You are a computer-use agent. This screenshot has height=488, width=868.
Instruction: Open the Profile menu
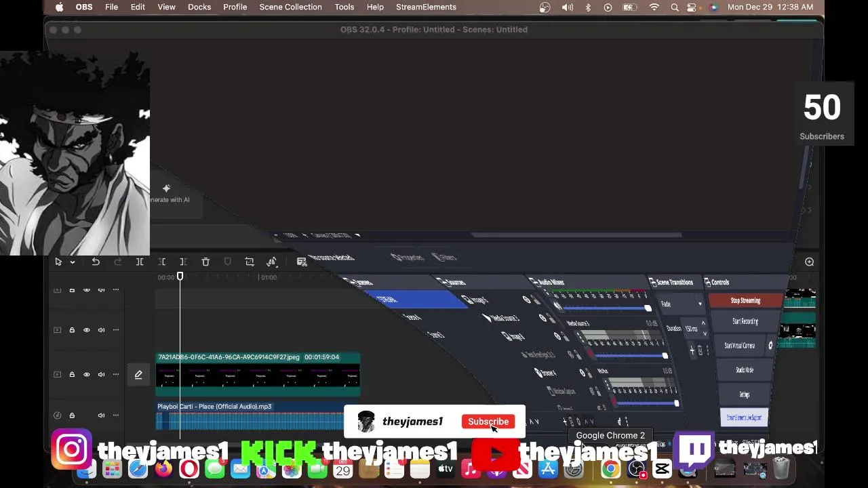(x=235, y=7)
